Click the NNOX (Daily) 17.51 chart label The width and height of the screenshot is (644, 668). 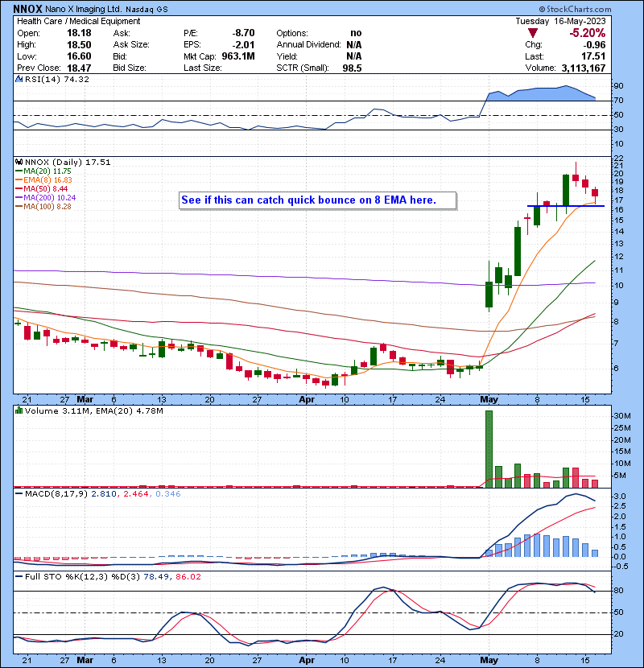(x=68, y=163)
